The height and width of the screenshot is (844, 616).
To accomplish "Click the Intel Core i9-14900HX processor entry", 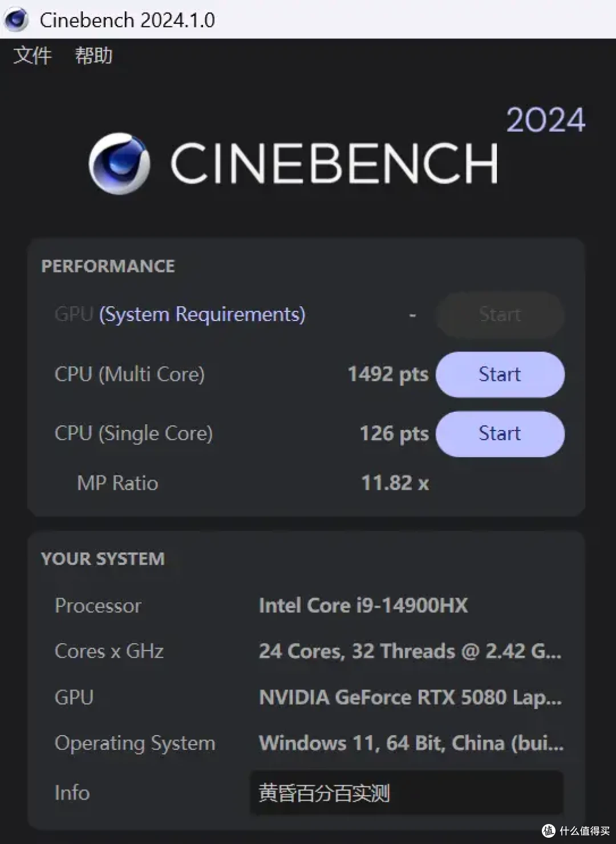I will [363, 605].
